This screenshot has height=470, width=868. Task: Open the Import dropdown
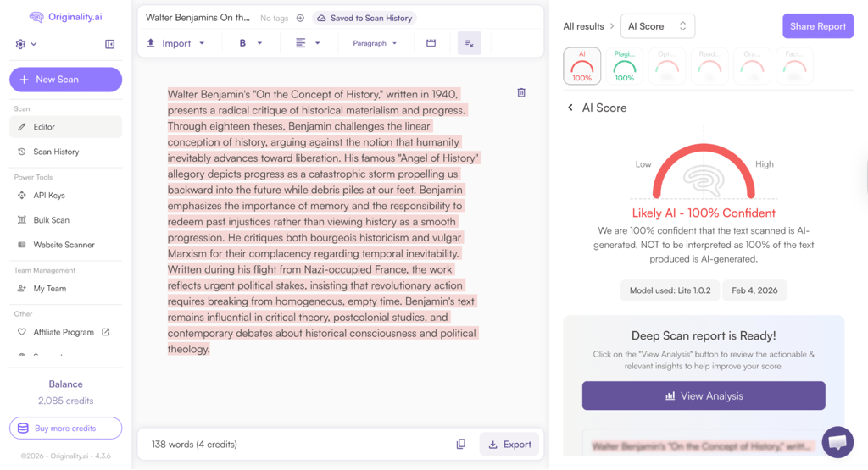(175, 43)
